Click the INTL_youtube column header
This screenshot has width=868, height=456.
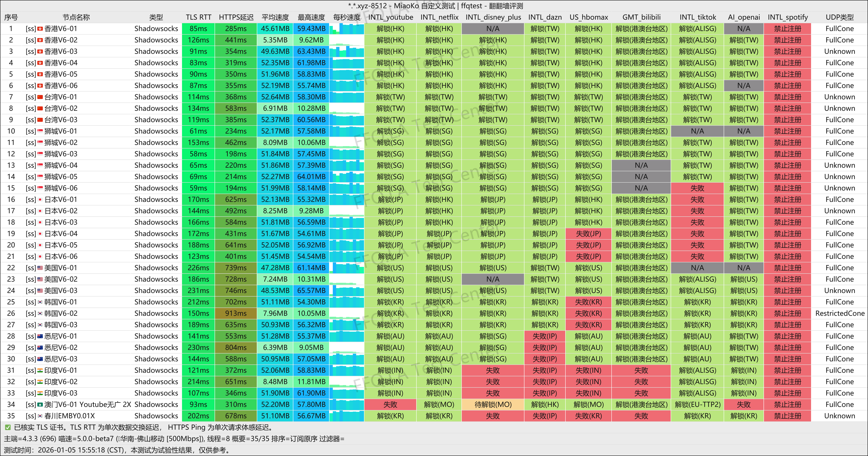tap(391, 17)
